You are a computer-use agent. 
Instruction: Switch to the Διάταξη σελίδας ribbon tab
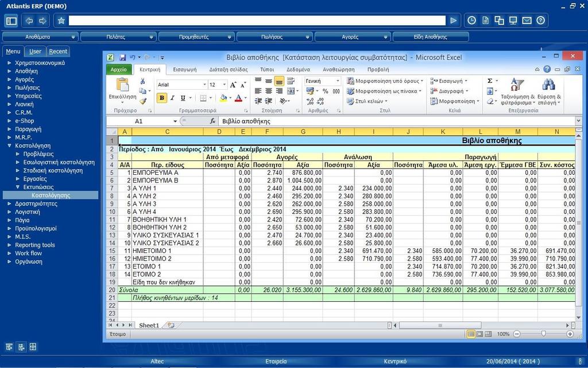pos(229,70)
